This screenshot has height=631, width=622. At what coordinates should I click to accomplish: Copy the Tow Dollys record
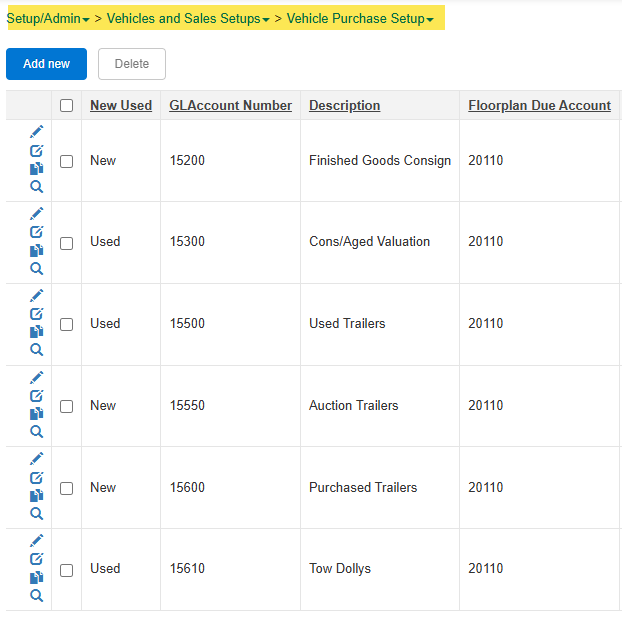(x=37, y=577)
